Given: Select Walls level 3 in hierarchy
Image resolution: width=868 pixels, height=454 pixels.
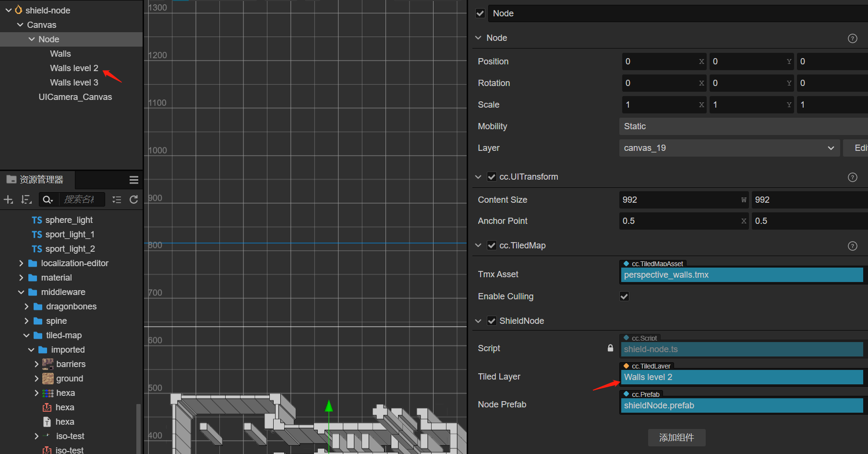Looking at the screenshot, I should pyautogui.click(x=74, y=83).
